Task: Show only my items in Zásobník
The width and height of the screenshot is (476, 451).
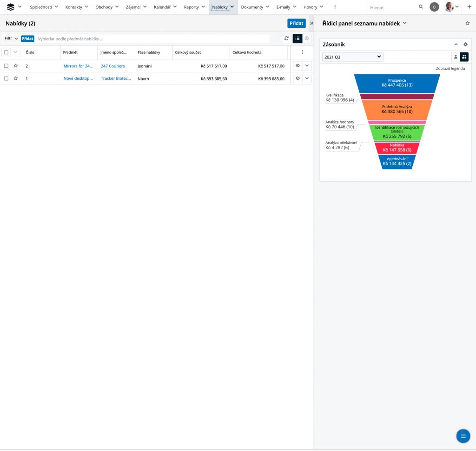Action: tap(456, 57)
